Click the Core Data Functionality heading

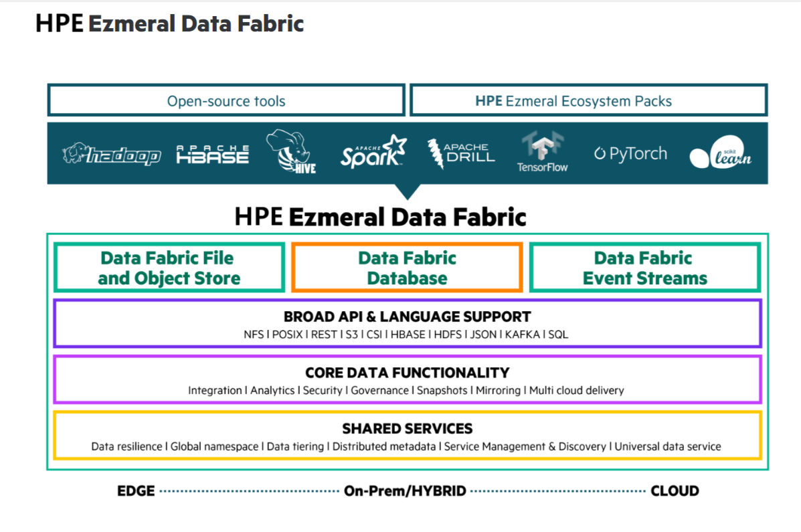tap(407, 373)
